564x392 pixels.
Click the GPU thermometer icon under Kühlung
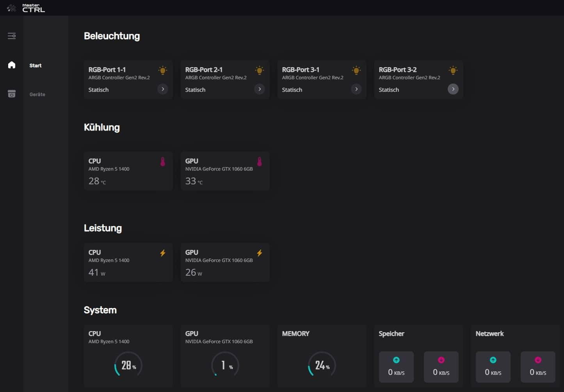260,162
